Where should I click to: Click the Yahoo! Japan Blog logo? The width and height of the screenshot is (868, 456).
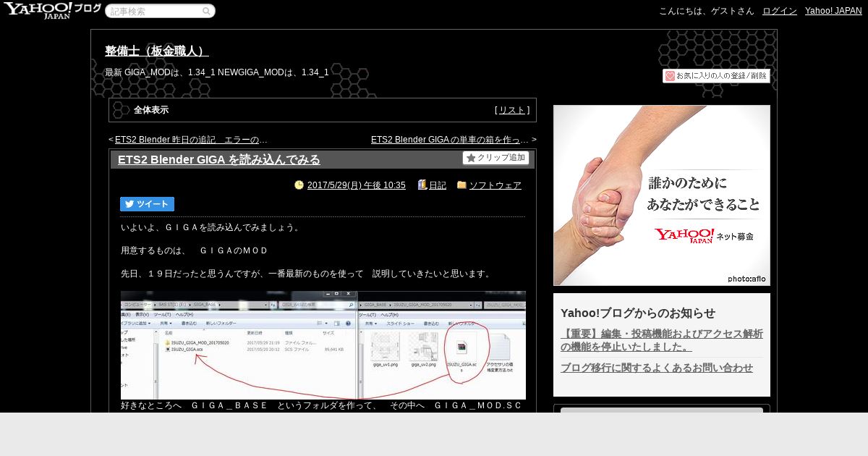coord(52,10)
